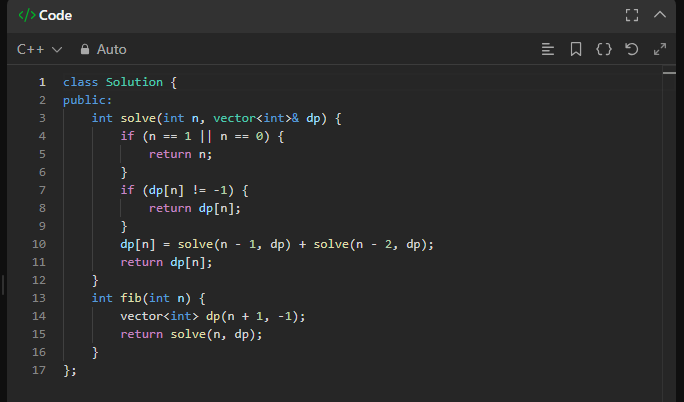Reset the code with the undo arrow icon
Viewport: 684px width, 402px height.
point(632,49)
